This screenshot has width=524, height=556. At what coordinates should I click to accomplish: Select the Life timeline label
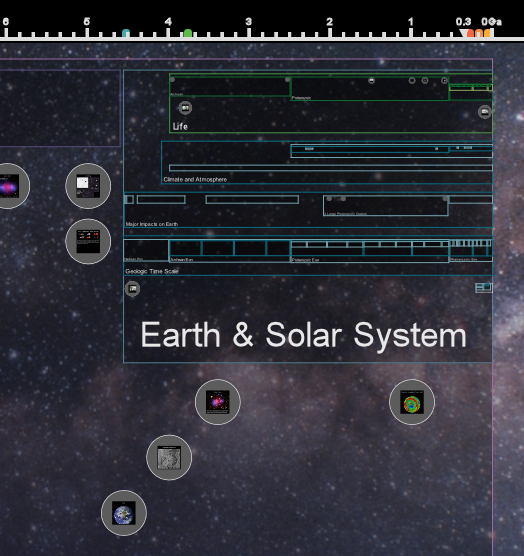(180, 126)
